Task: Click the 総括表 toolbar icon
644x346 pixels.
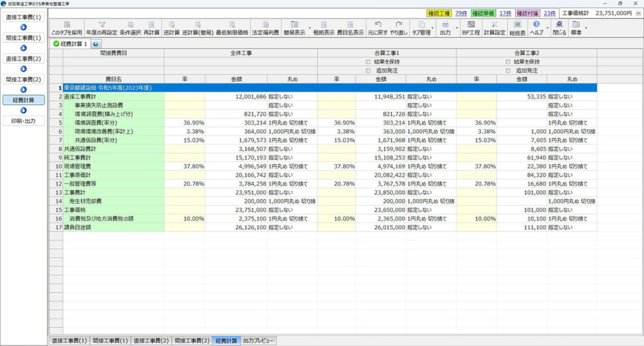Action: [x=516, y=28]
